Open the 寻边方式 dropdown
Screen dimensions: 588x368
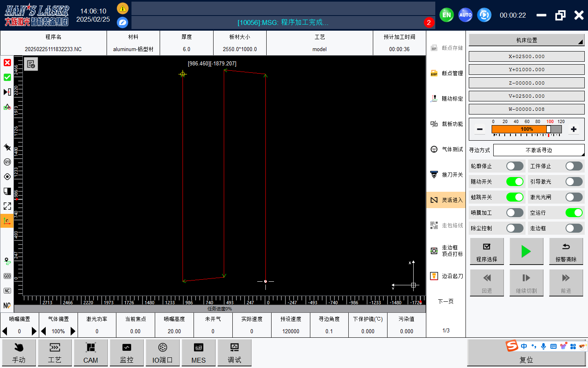(539, 150)
